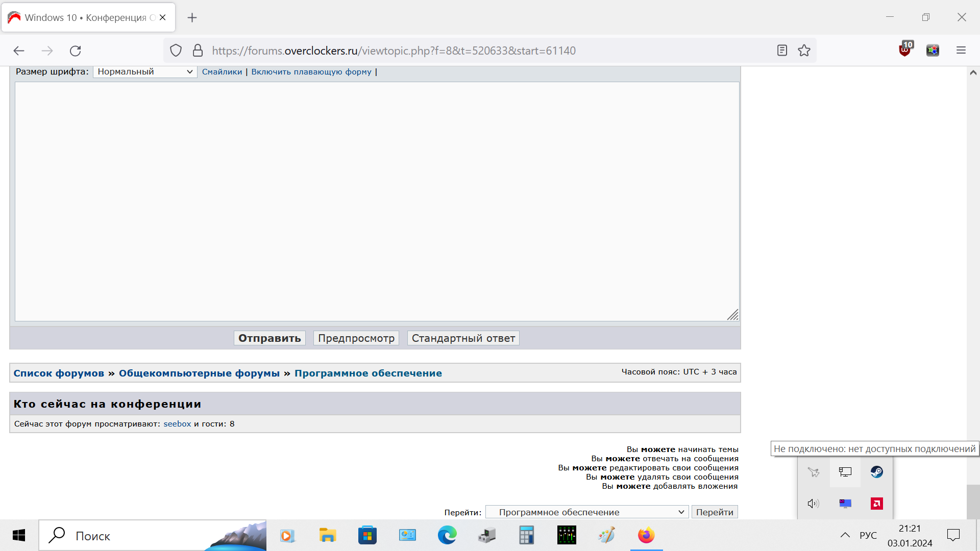Reload the current forum page

[76, 51]
